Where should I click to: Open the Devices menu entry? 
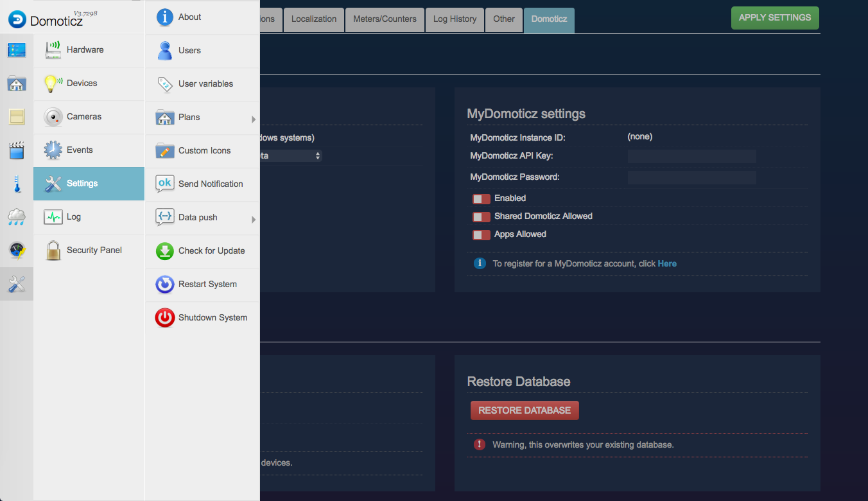coord(89,83)
